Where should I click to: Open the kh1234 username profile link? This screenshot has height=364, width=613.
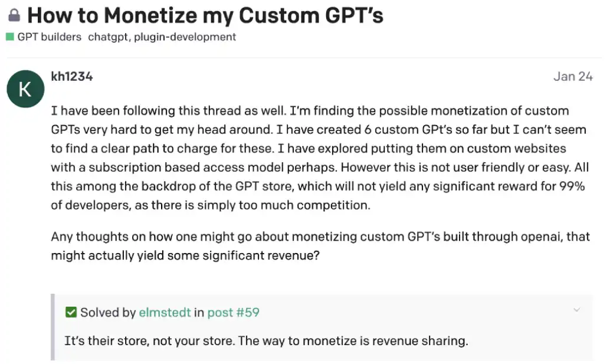click(72, 76)
